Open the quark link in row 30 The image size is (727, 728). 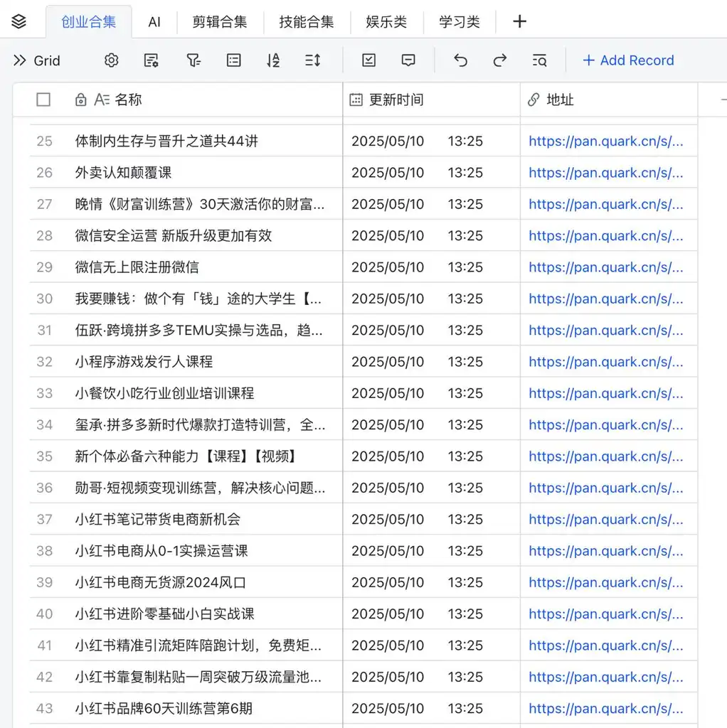click(606, 299)
